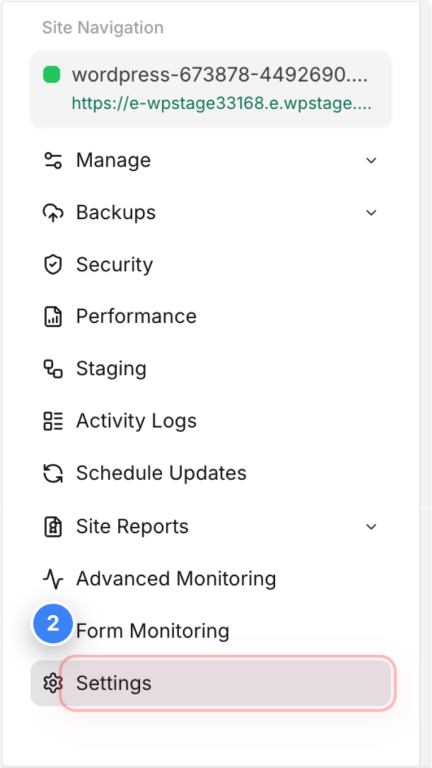Screen dimensions: 432x768
Task: Click the Staging linked squares icon
Action: tap(53, 369)
